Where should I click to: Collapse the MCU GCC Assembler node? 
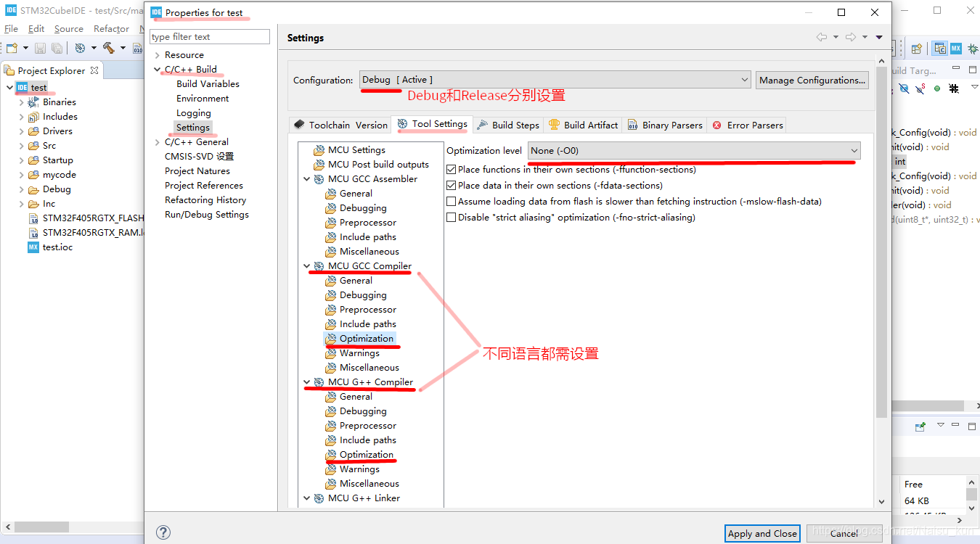(x=306, y=179)
